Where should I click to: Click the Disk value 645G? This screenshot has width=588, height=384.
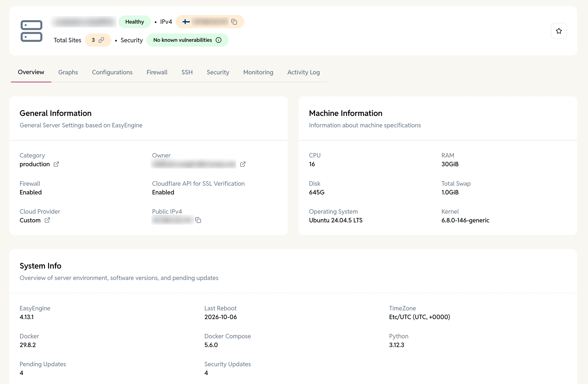316,192
